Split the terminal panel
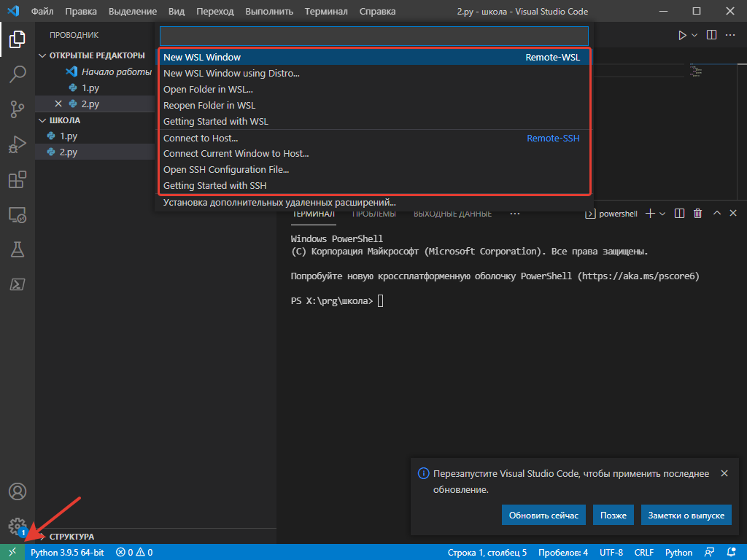The height and width of the screenshot is (560, 747). point(679,214)
